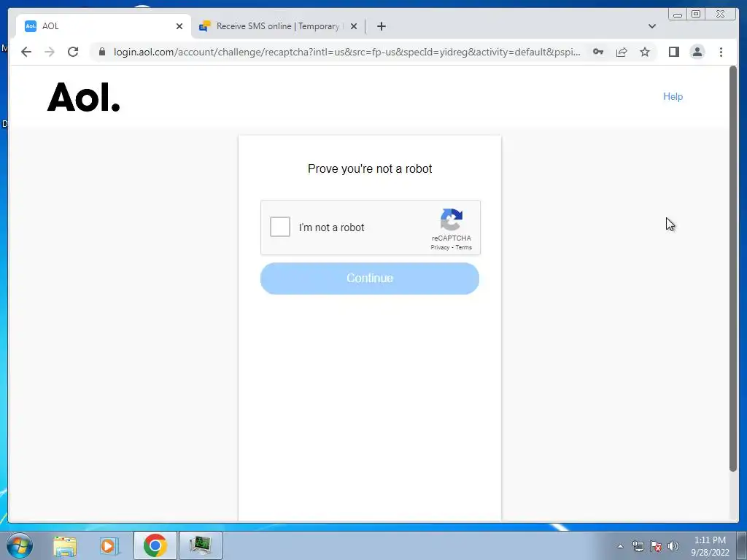Minimize the Chrome window
Viewport: 747px width, 560px height.
678,15
